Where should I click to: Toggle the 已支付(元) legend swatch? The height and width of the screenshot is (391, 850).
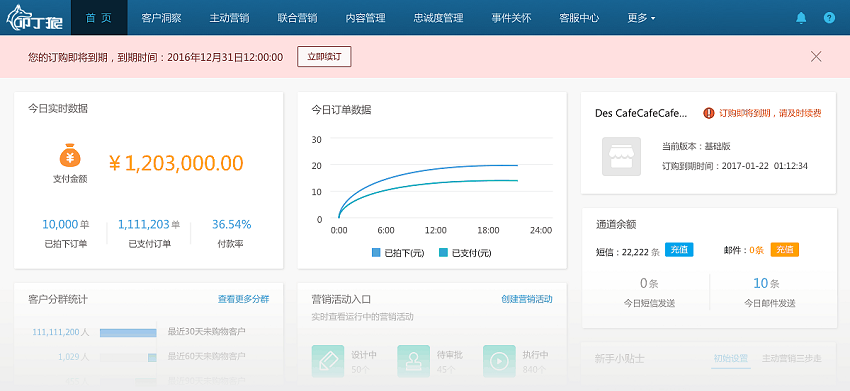pos(443,252)
